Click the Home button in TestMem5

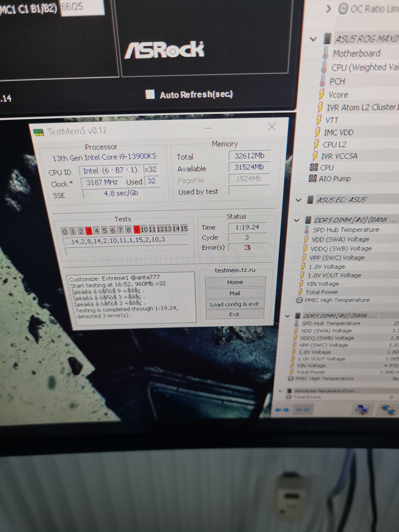(235, 282)
